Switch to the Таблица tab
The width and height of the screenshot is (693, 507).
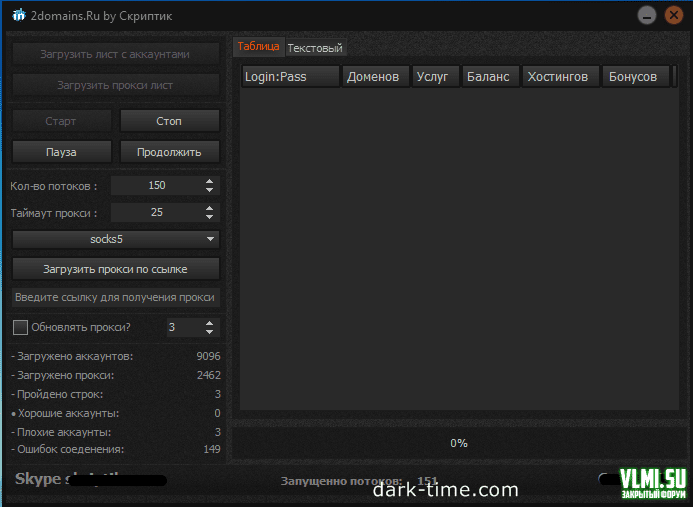[258, 47]
